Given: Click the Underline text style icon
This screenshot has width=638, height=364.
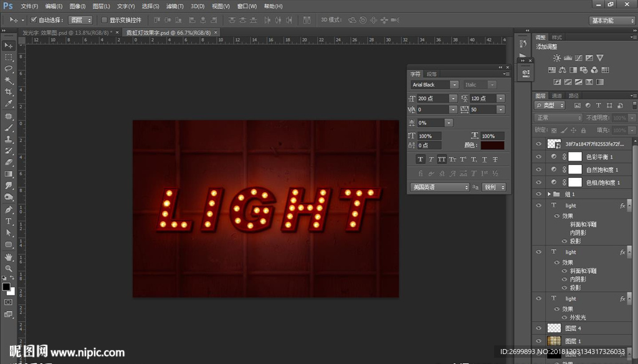Looking at the screenshot, I should 483,159.
